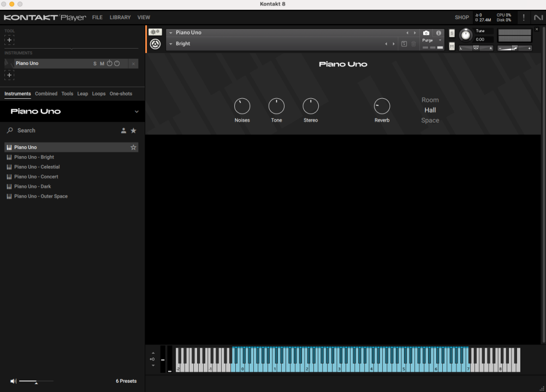Viewport: 546px width, 392px height.
Task: Switch to the Instruments tab
Action: click(17, 94)
